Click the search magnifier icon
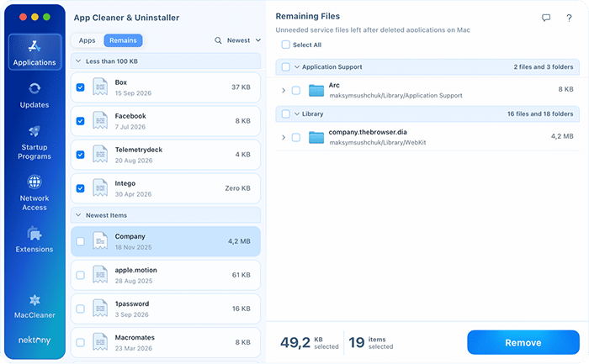 click(x=218, y=40)
